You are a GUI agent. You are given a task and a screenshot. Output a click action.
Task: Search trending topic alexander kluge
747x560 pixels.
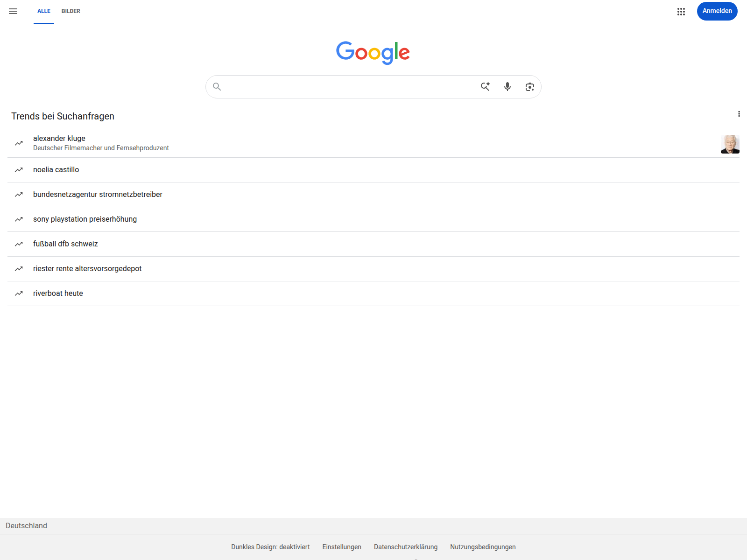point(373,143)
